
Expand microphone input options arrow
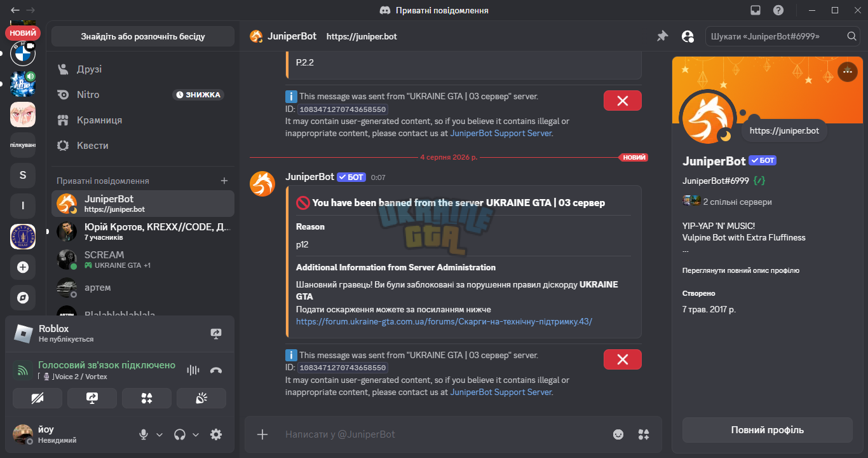click(x=159, y=434)
